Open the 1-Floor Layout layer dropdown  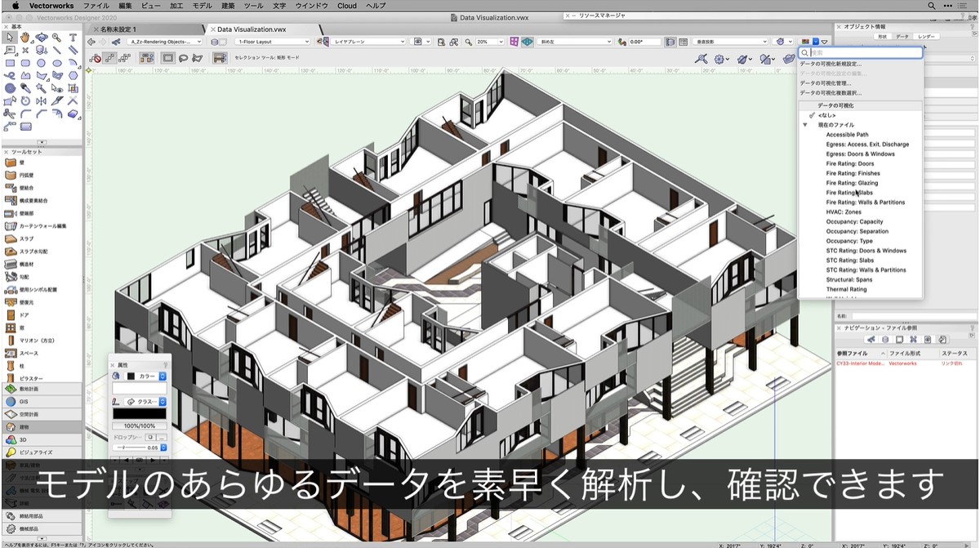click(272, 42)
